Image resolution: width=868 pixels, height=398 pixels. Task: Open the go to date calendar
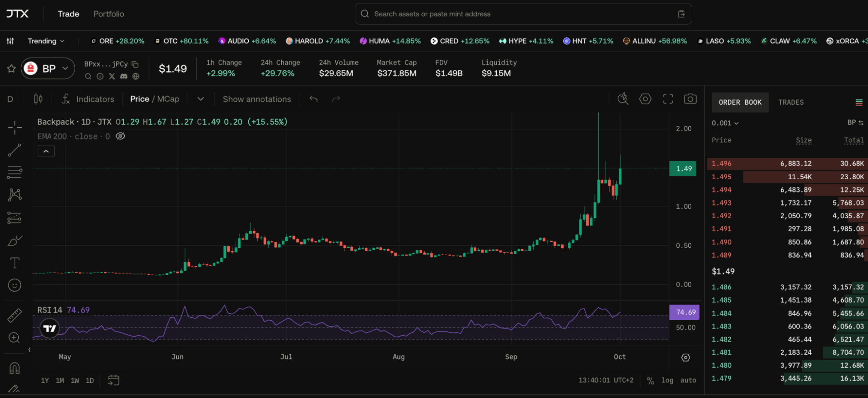pyautogui.click(x=113, y=380)
